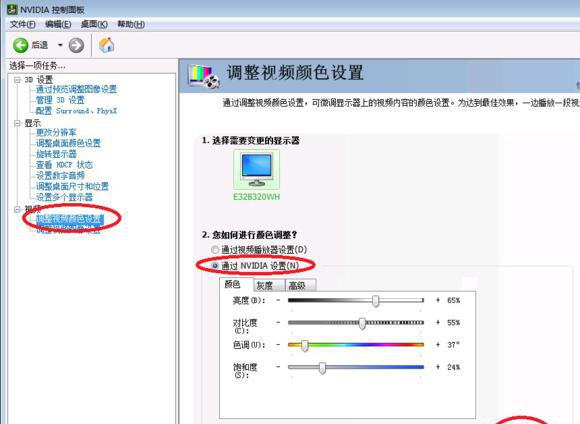Click plus sign beside 对比度 slider
This screenshot has height=424, width=580.
tap(438, 322)
